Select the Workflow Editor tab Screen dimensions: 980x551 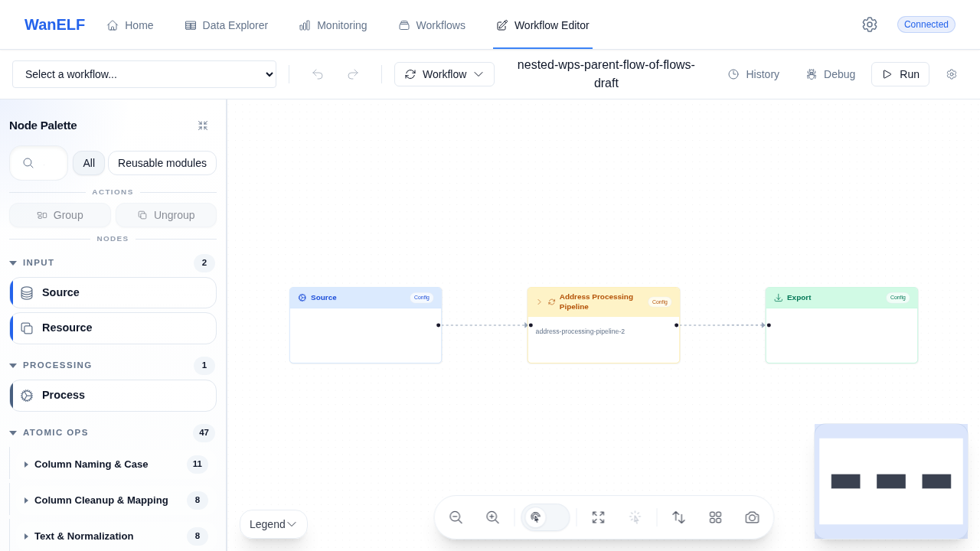click(x=543, y=25)
